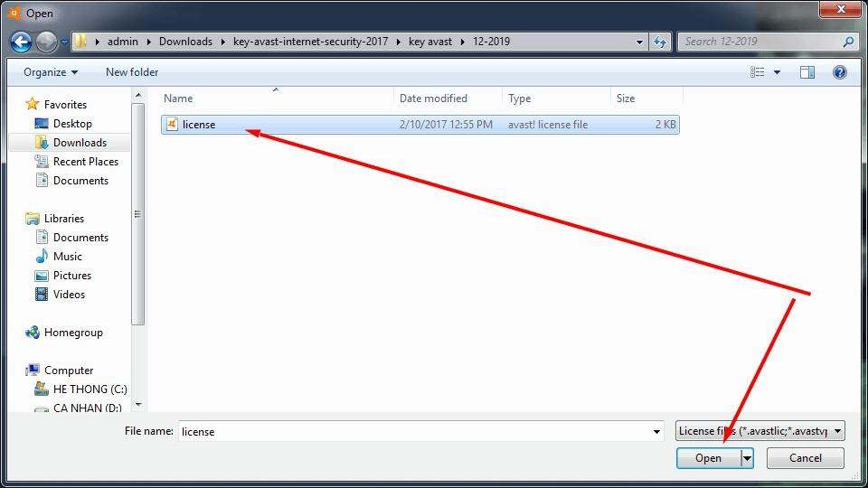Image resolution: width=868 pixels, height=488 pixels.
Task: Click in the File name field
Action: (415, 431)
